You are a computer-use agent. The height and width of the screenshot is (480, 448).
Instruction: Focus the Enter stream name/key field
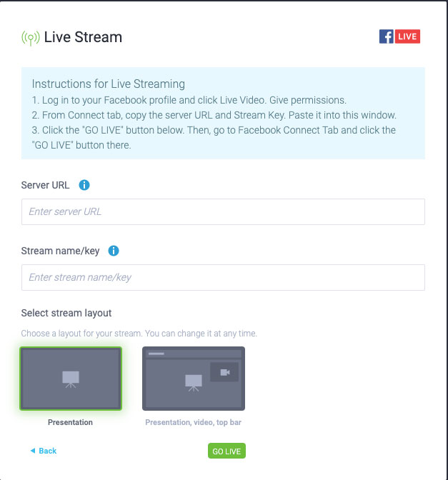point(223,277)
